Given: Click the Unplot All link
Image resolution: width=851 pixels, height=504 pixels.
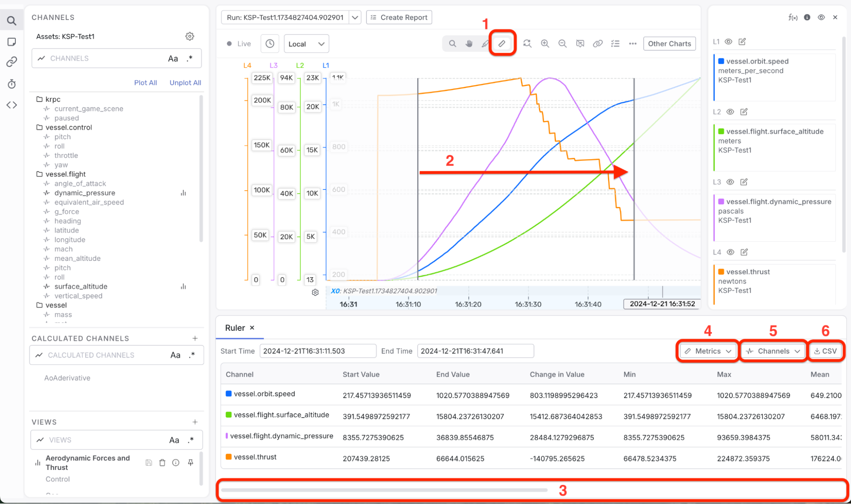Looking at the screenshot, I should (x=185, y=83).
